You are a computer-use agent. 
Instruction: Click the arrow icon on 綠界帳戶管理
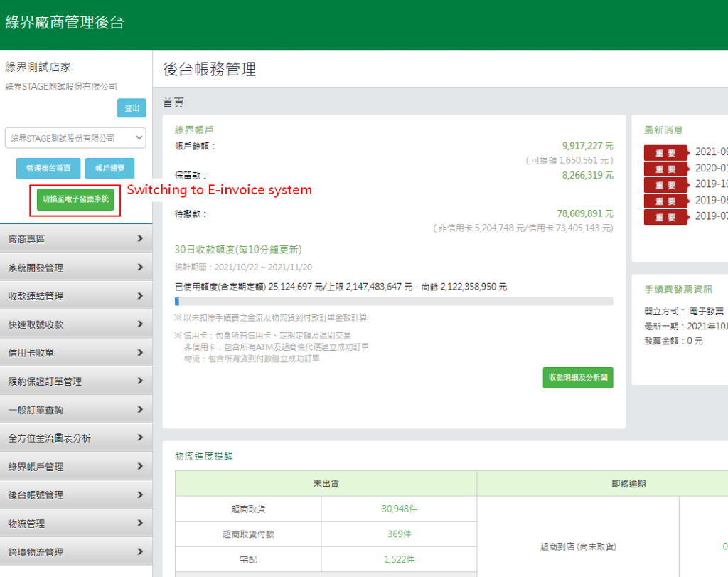(141, 465)
